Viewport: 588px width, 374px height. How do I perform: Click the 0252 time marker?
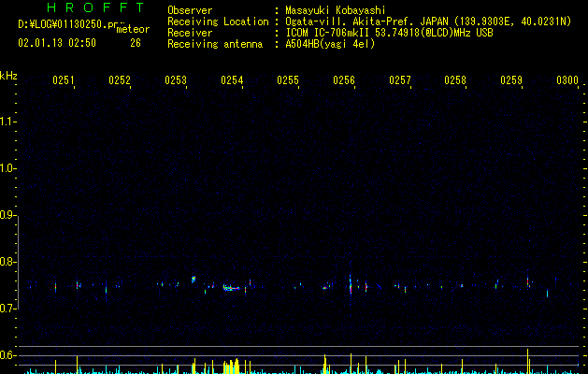click(x=120, y=80)
